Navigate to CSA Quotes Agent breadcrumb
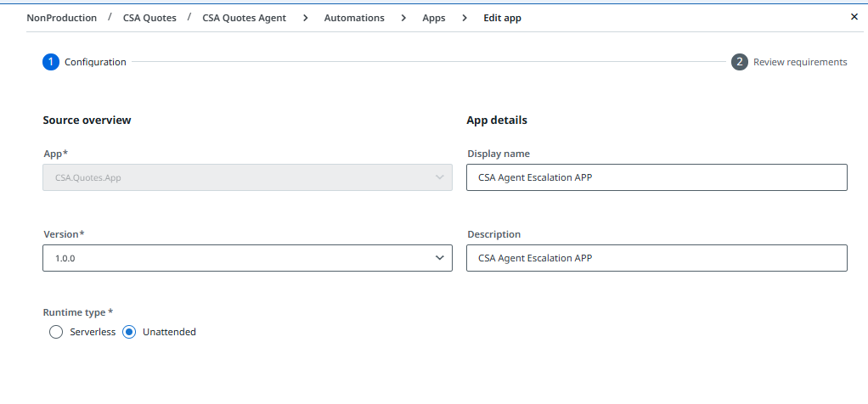This screenshot has width=868, height=404. coord(244,18)
